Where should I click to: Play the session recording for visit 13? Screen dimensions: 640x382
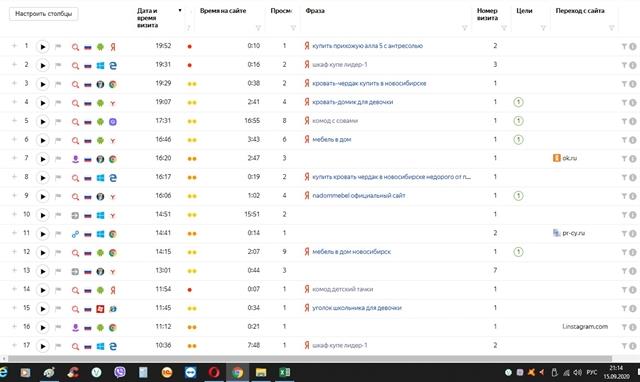coord(42,271)
